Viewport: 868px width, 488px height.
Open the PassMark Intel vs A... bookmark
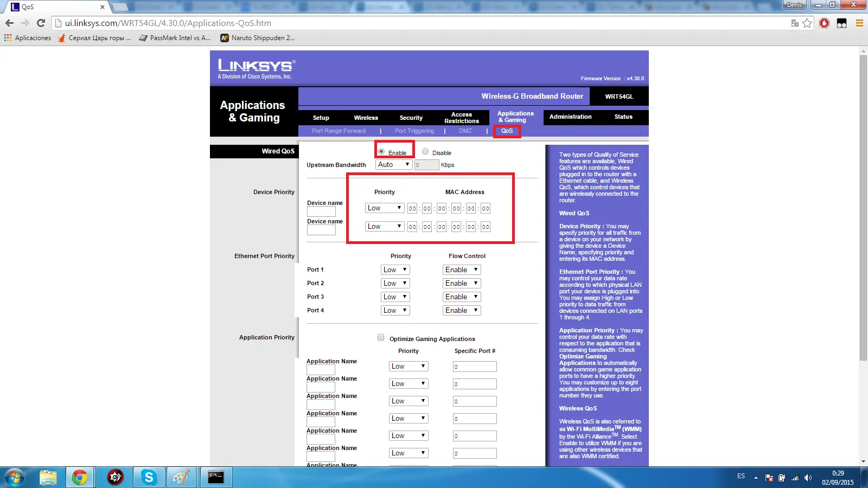click(x=175, y=38)
